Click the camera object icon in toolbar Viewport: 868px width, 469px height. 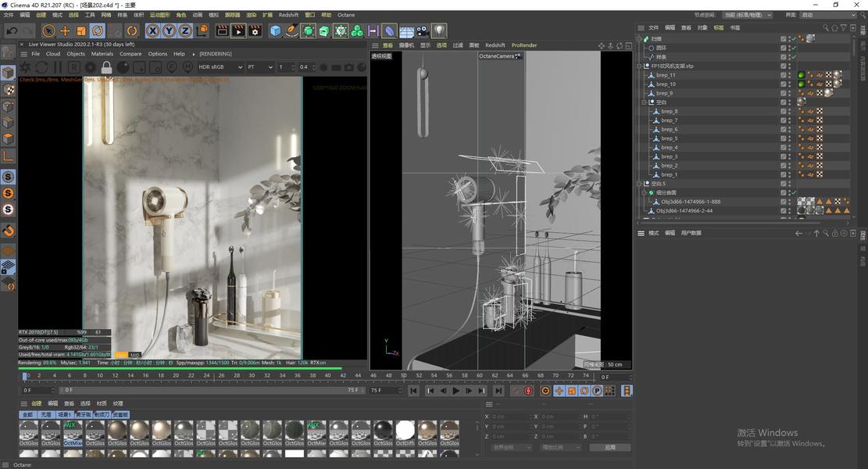(423, 31)
